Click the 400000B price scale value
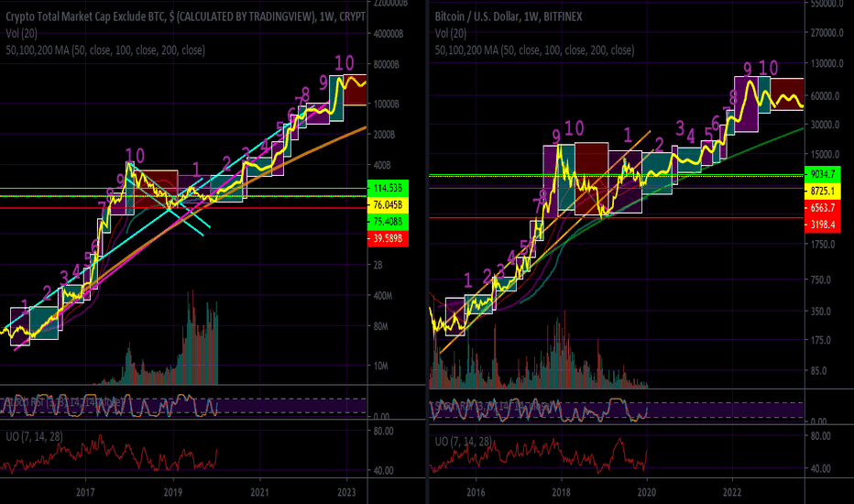Viewport: 854px width, 504px height. pos(389,34)
